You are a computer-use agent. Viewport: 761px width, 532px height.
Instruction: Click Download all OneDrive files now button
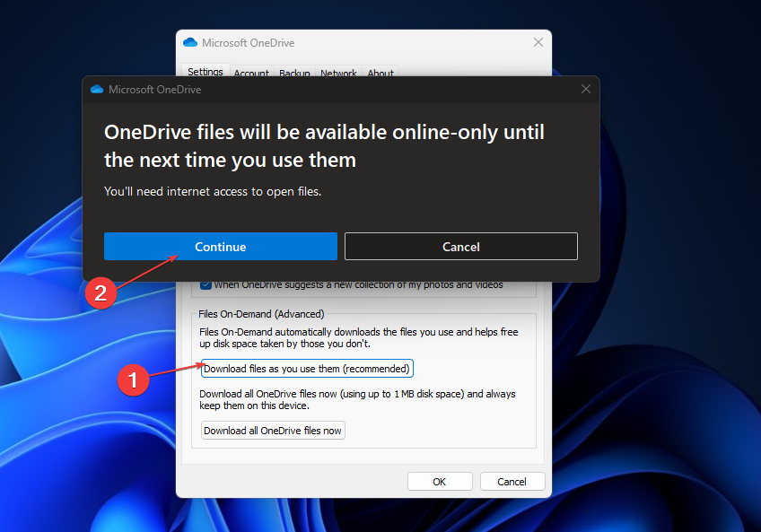click(x=273, y=431)
